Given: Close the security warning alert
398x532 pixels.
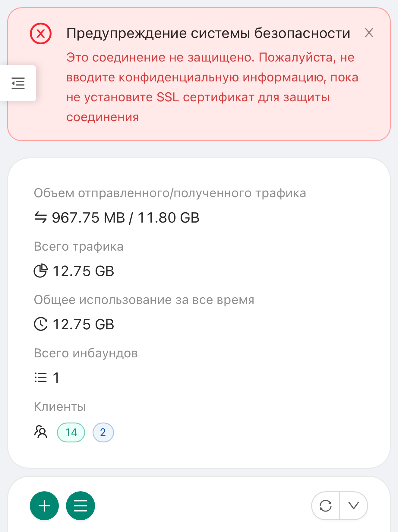Looking at the screenshot, I should [x=369, y=33].
